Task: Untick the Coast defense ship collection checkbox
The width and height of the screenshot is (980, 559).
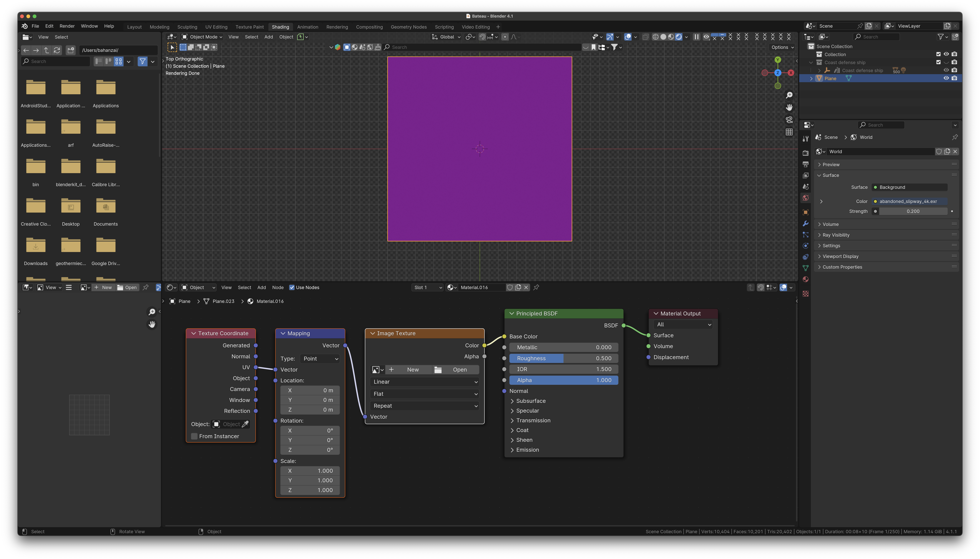Action: point(938,63)
